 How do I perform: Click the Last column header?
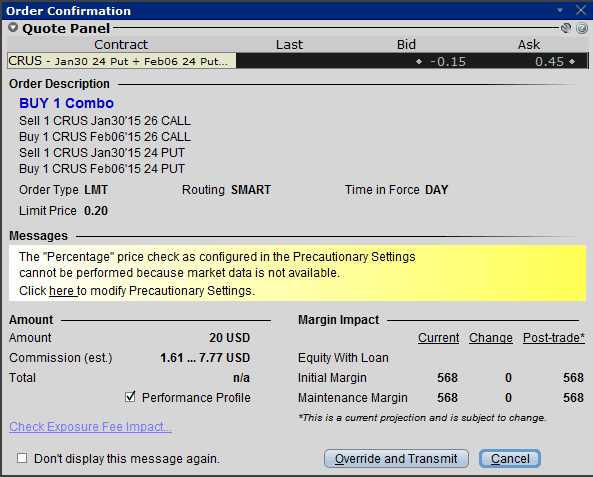coord(289,45)
